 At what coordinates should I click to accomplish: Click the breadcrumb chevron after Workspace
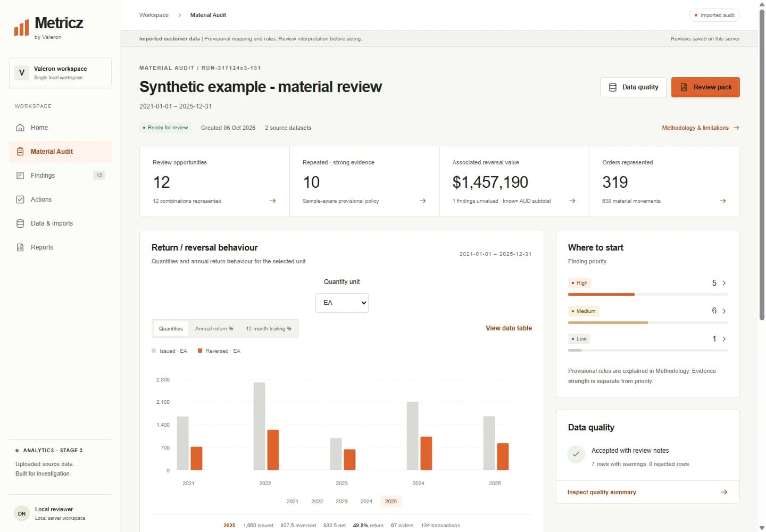click(179, 15)
